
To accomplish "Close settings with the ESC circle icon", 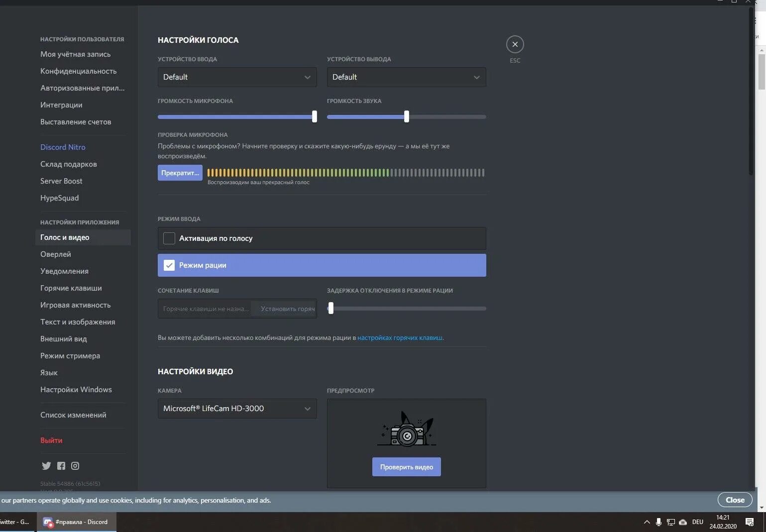I will [515, 44].
